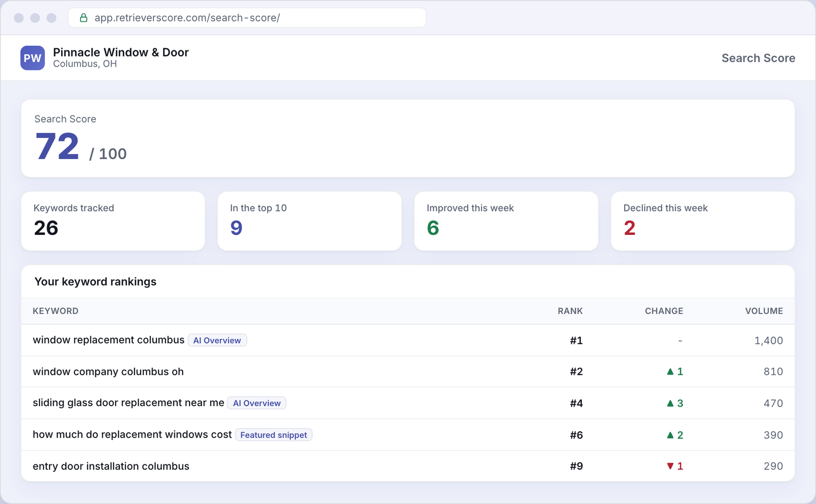Click the down 1 change indicator
This screenshot has height=504, width=816.
[x=675, y=466]
